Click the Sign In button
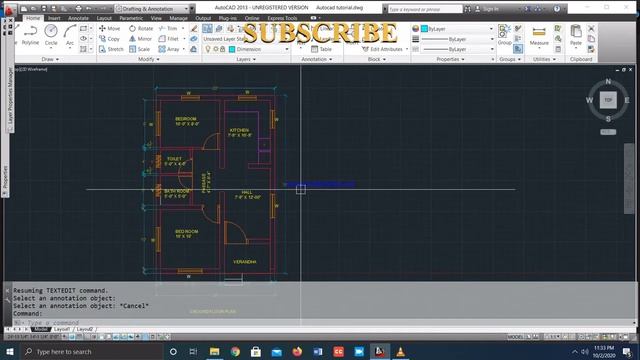This screenshot has height=360, width=640. (x=487, y=9)
